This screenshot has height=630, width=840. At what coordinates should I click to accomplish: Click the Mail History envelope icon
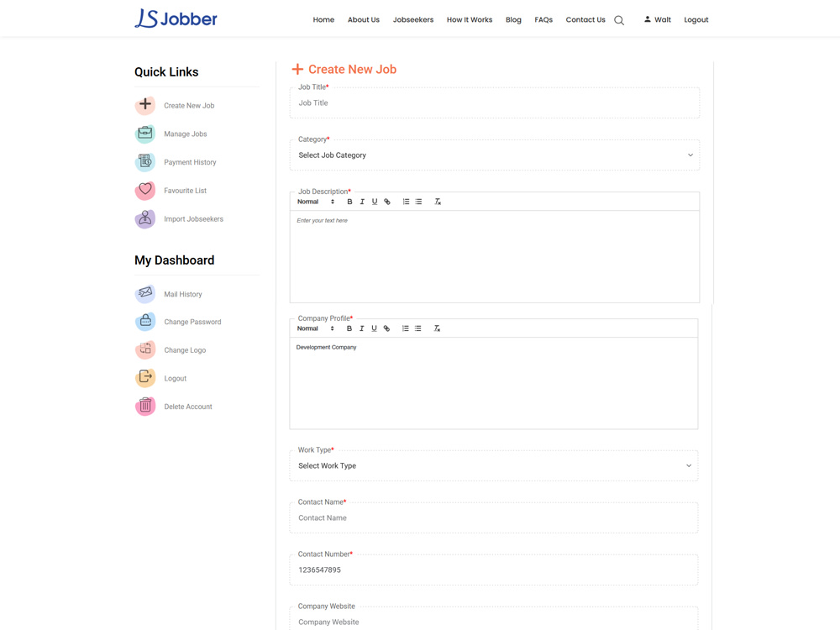click(x=145, y=293)
